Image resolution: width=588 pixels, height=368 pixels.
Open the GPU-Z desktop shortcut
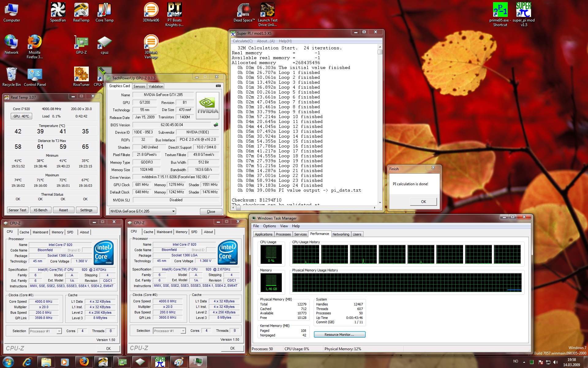81,44
